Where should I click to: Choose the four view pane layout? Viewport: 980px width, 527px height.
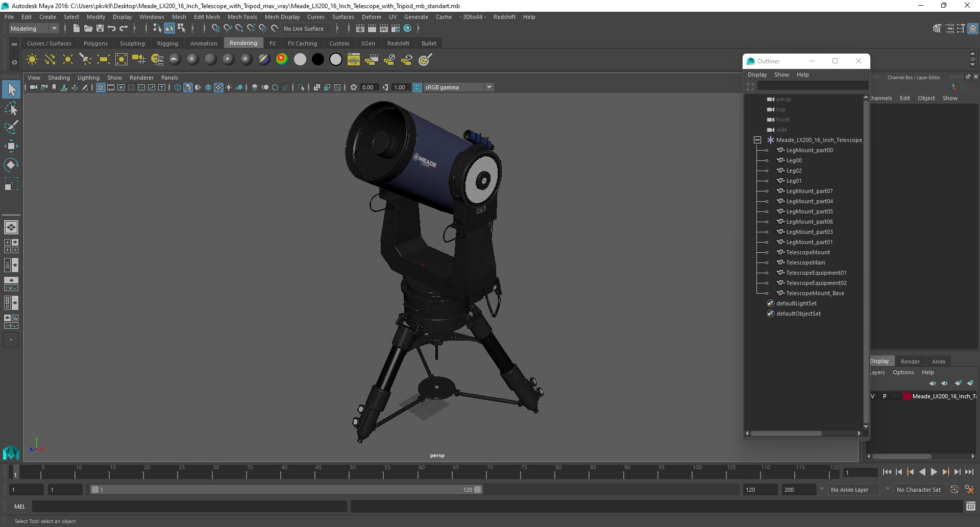(11, 246)
